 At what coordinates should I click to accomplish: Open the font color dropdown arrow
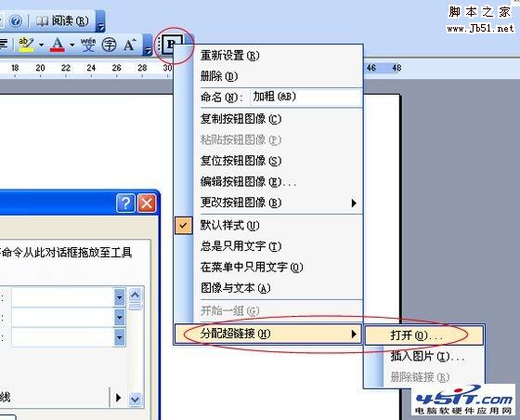click(71, 45)
